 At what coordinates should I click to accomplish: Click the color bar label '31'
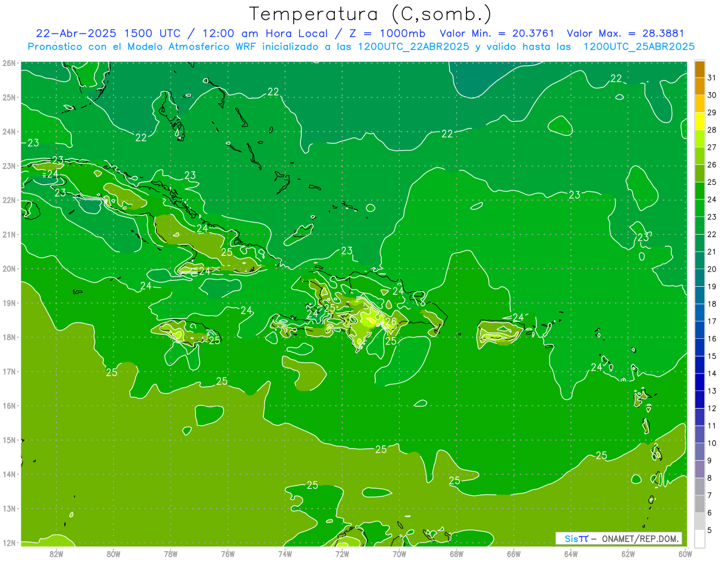click(x=712, y=78)
